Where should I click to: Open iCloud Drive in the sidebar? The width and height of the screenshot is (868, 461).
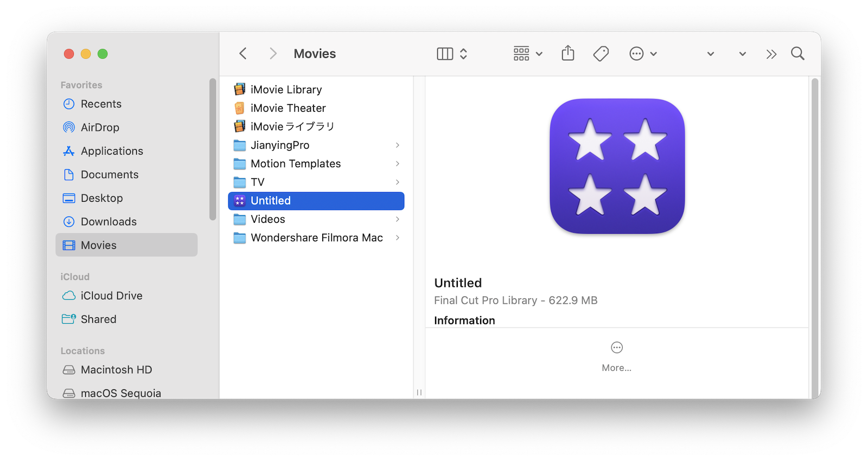tap(126, 296)
